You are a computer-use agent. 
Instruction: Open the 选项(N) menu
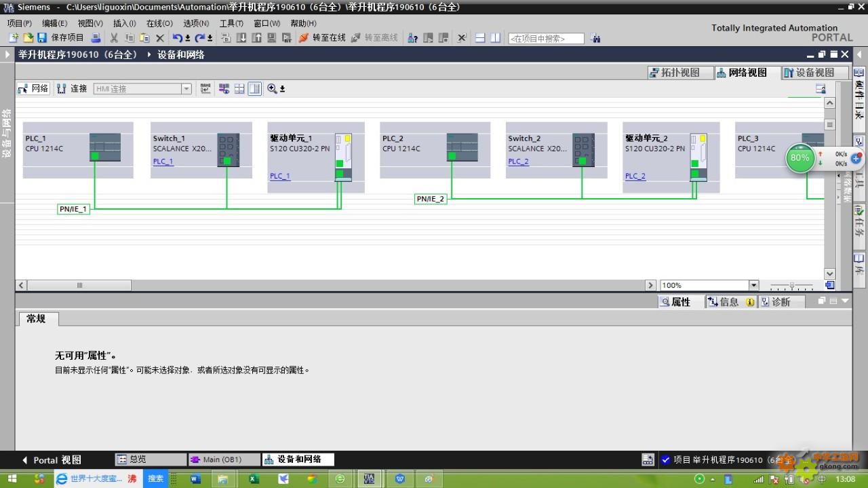point(196,23)
